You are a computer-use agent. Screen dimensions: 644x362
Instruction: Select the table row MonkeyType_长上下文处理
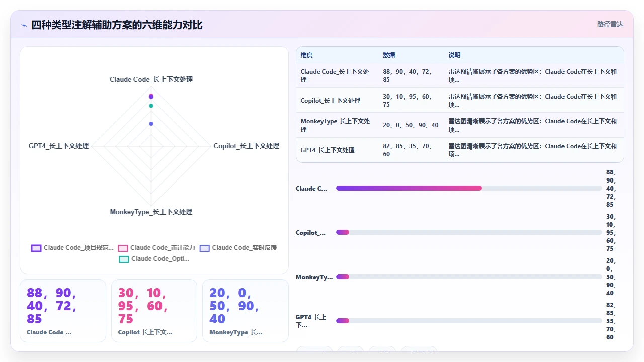click(x=460, y=125)
